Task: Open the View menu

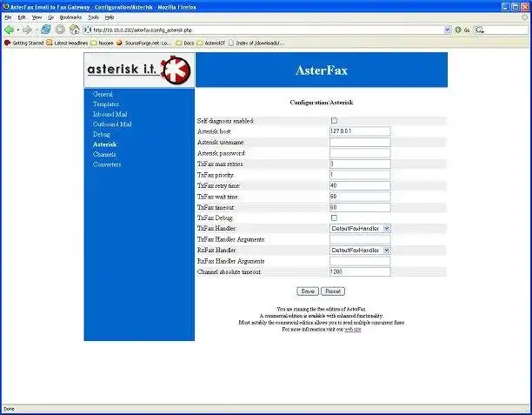Action: (x=37, y=17)
